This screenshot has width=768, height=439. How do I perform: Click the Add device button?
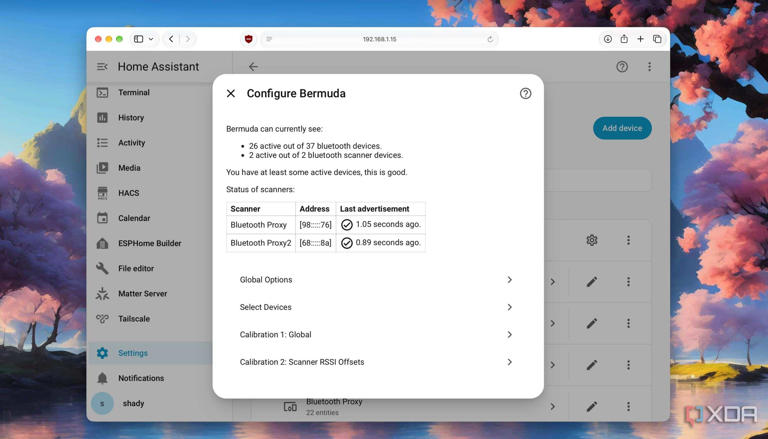622,128
